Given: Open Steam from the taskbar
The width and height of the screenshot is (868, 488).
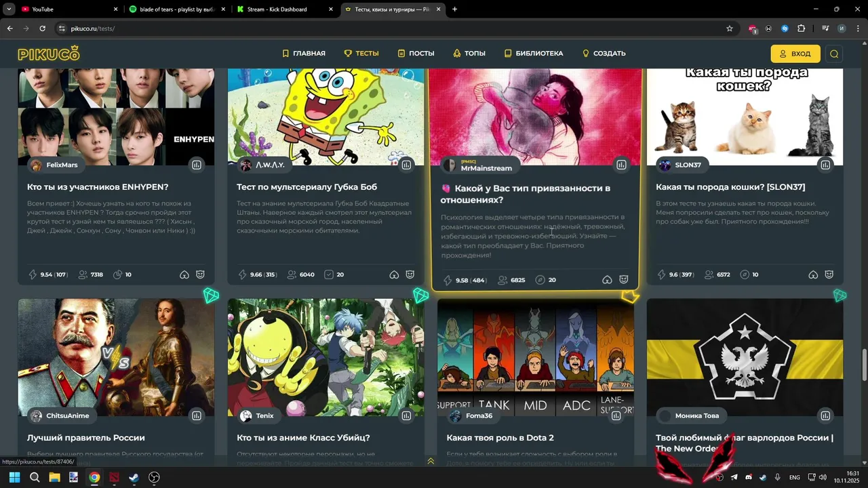Looking at the screenshot, I should pyautogui.click(x=134, y=477).
